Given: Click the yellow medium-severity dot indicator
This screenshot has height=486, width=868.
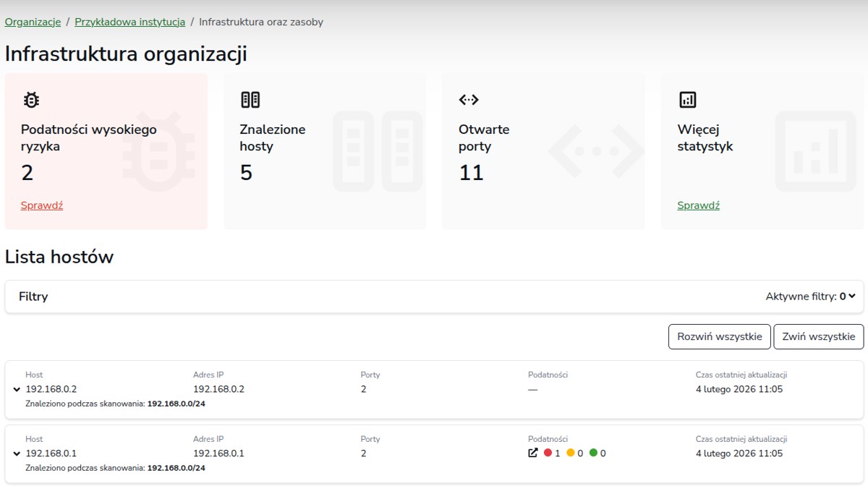Looking at the screenshot, I should point(570,453).
